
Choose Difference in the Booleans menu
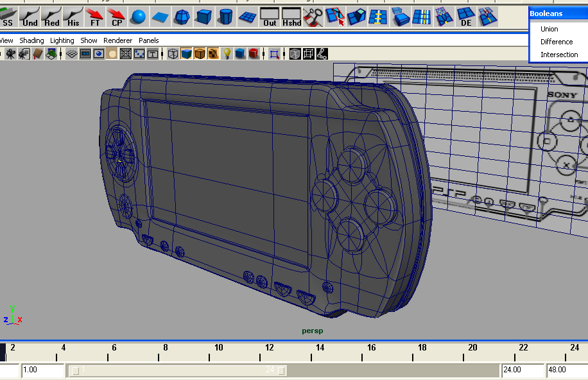557,42
